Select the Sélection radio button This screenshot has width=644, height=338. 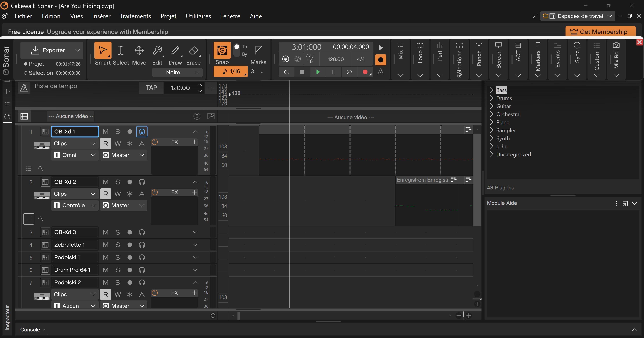25,73
